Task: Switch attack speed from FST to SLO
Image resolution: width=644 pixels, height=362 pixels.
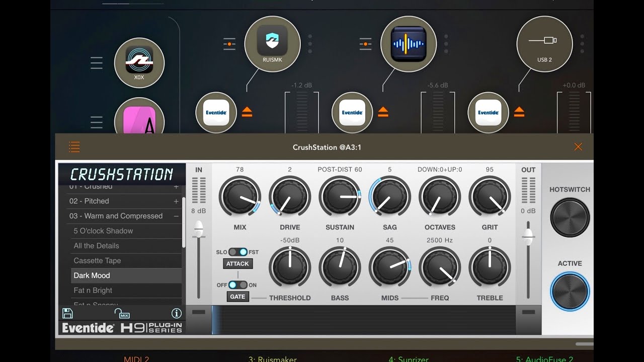Action: click(233, 252)
